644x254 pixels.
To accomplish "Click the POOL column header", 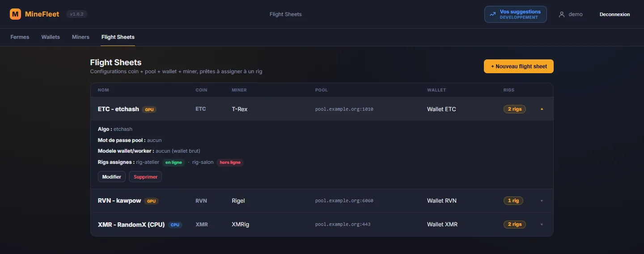I will pos(322,90).
